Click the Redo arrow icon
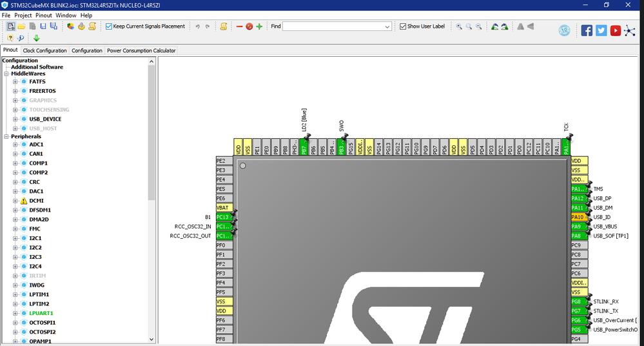The image size is (644, 346). pos(208,26)
